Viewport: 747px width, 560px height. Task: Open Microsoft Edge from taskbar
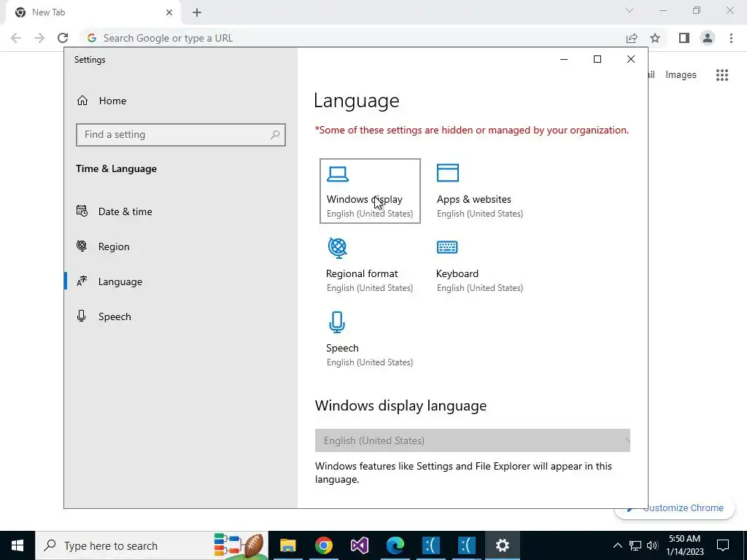395,545
